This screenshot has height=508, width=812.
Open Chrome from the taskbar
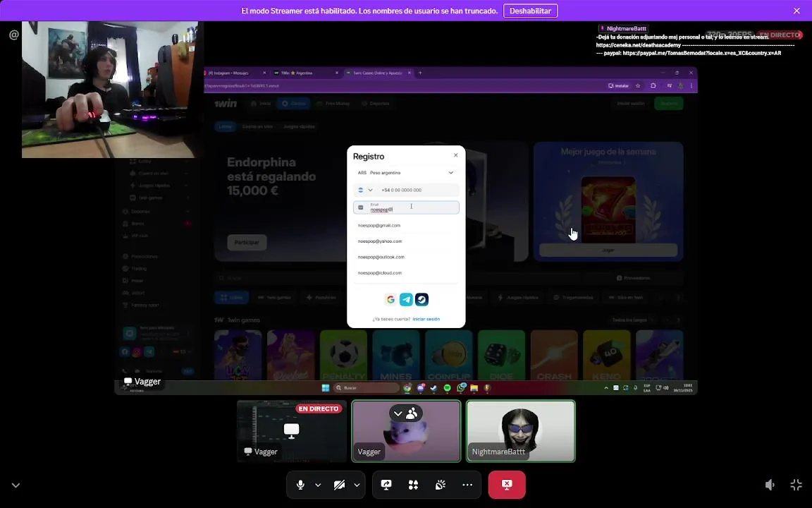[407, 388]
